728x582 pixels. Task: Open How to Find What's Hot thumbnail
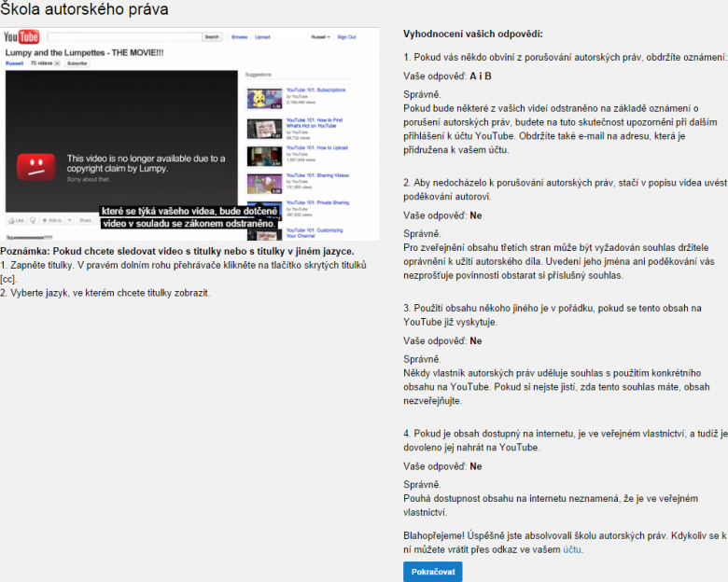pos(264,129)
